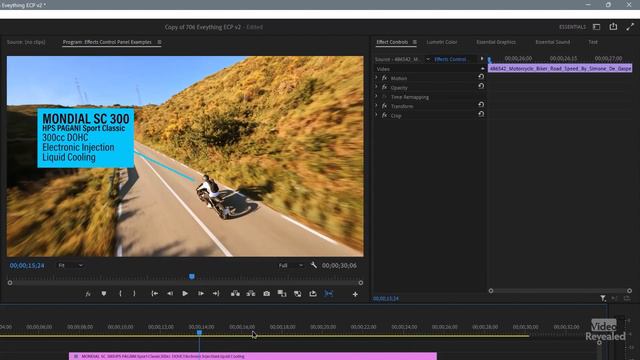Expand the Transform effect

376,106
